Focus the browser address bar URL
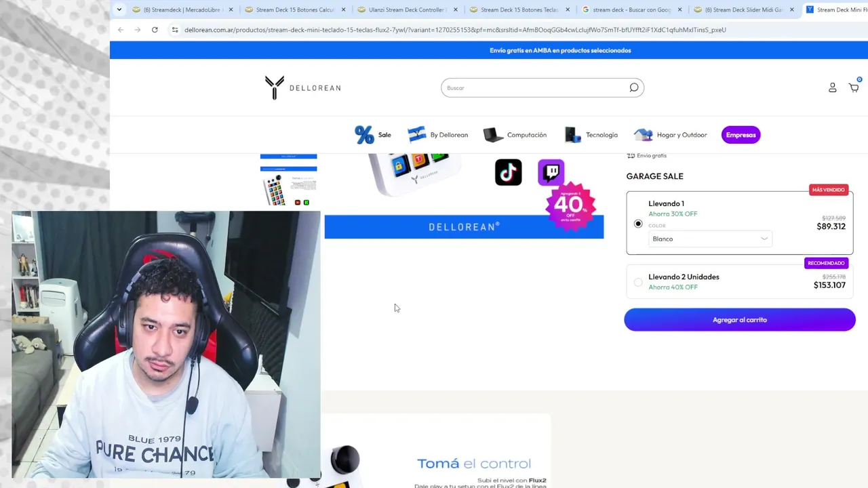The width and height of the screenshot is (868, 488). click(x=455, y=30)
